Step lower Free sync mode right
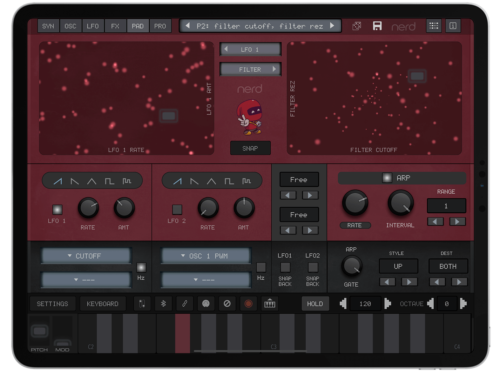The height and width of the screenshot is (373, 500). pyautogui.click(x=310, y=230)
